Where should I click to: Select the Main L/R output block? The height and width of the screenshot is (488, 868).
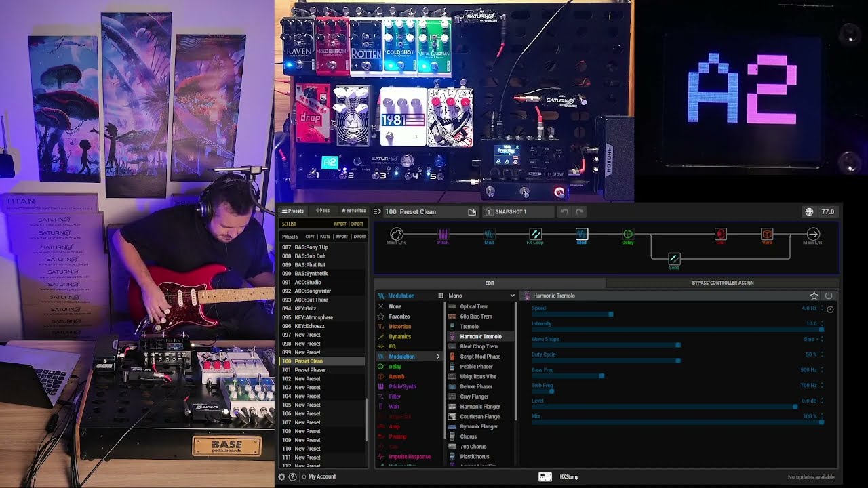pyautogui.click(x=812, y=235)
